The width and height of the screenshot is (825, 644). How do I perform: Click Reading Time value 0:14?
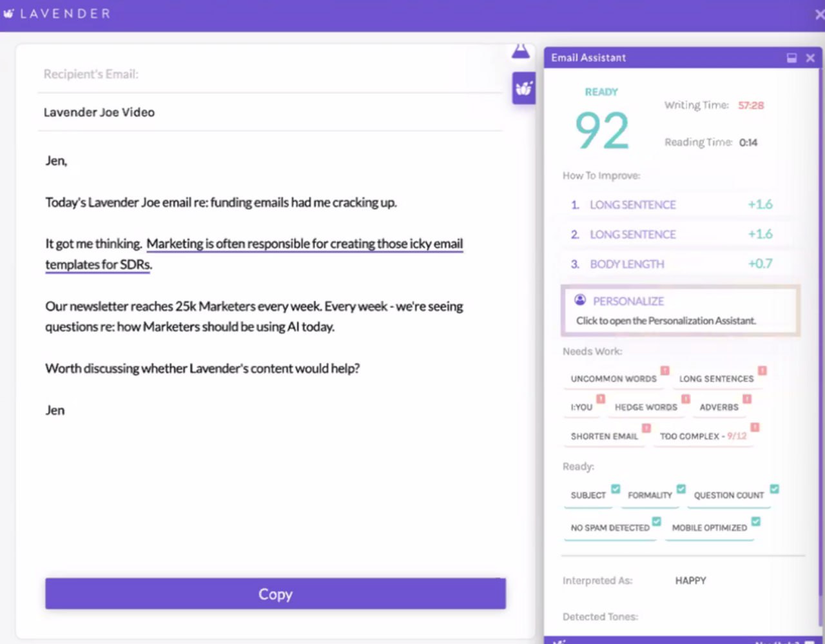pyautogui.click(x=748, y=142)
